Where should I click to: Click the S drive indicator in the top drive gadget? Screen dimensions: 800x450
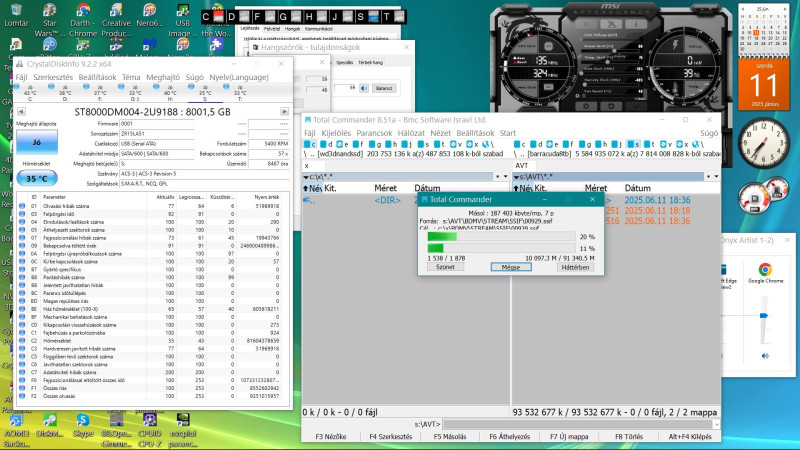point(366,17)
